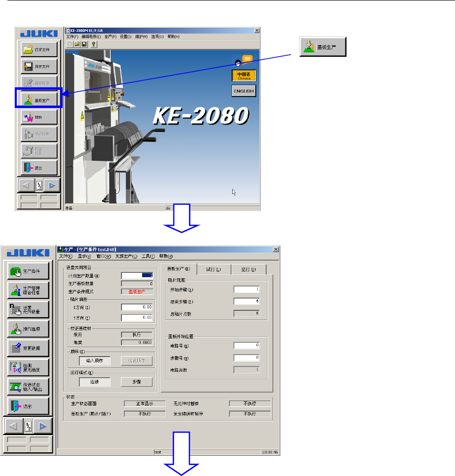Click the floppy-disk save icon in the KE-2080 toolbar

84,44
